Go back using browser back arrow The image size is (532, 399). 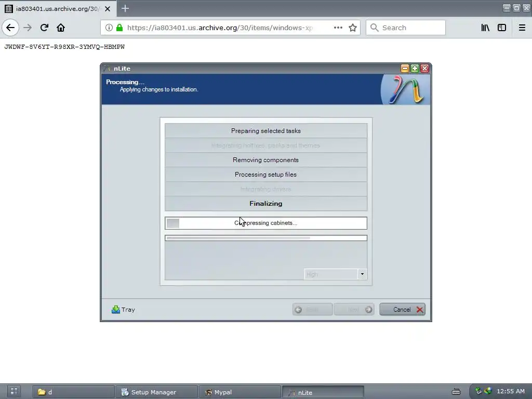(x=10, y=28)
